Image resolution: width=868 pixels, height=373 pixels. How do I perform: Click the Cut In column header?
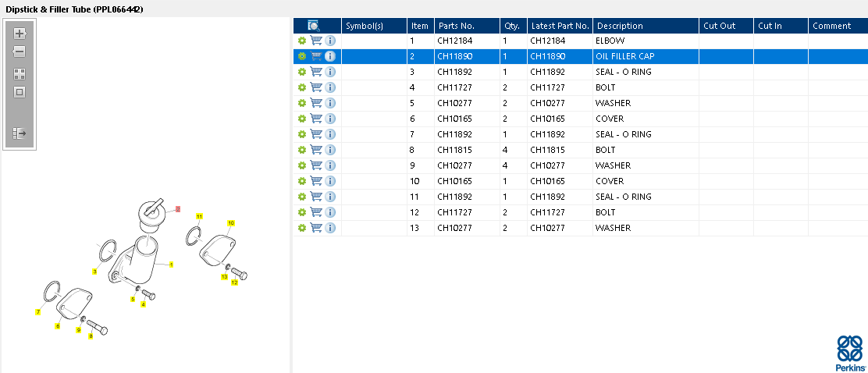781,26
